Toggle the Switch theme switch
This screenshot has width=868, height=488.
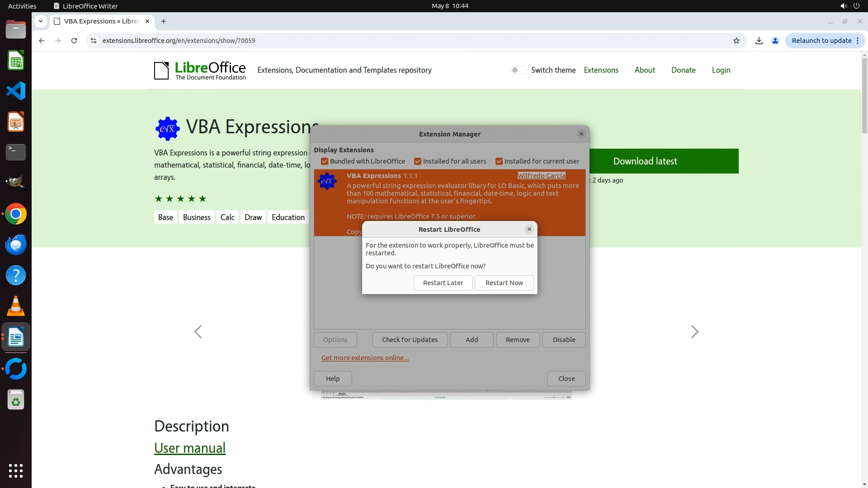click(518, 70)
